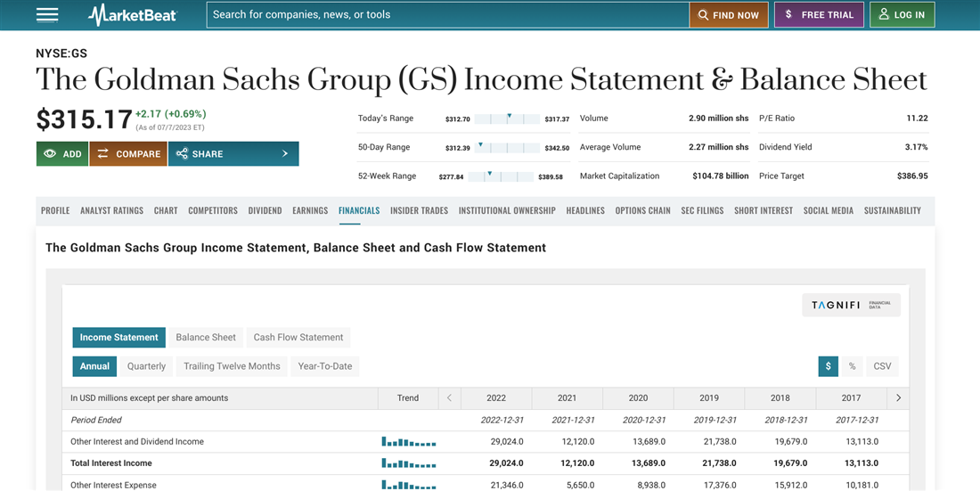This screenshot has height=491, width=980.
Task: Click the MarketBeat logo
Action: [x=133, y=15]
